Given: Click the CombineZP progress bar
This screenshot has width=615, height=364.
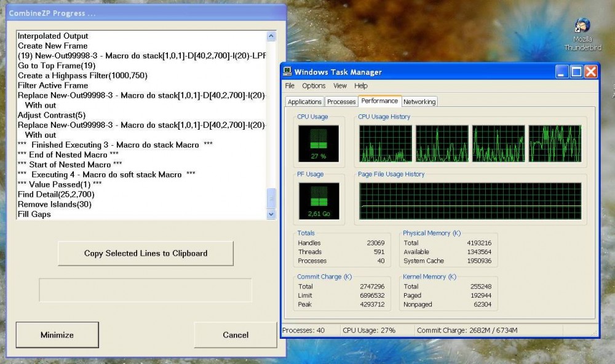Looking at the screenshot, I should tap(145, 290).
